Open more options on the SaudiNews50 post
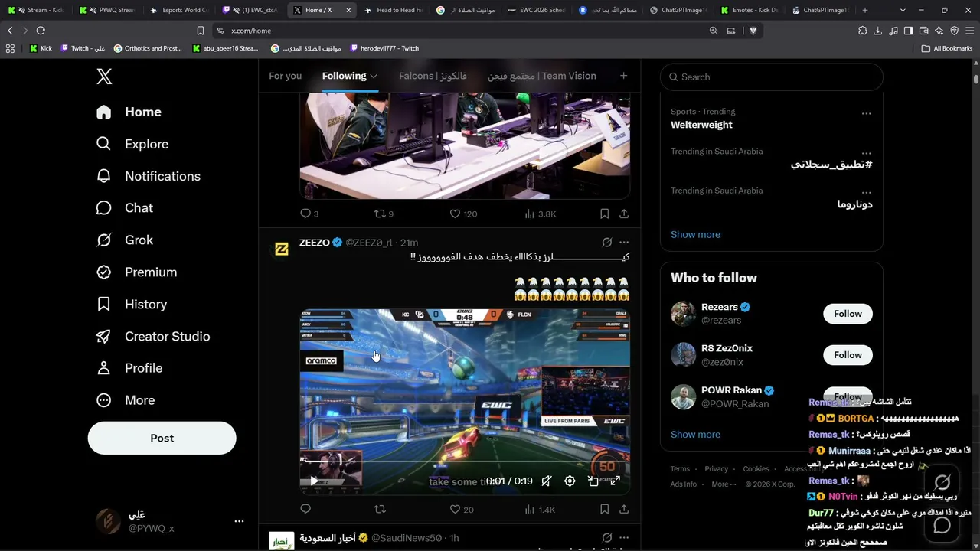Screen dimensions: 980x551 coord(624,538)
